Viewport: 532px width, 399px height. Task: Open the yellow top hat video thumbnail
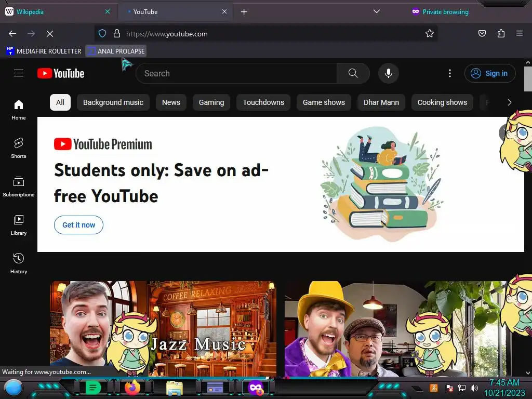(397, 328)
